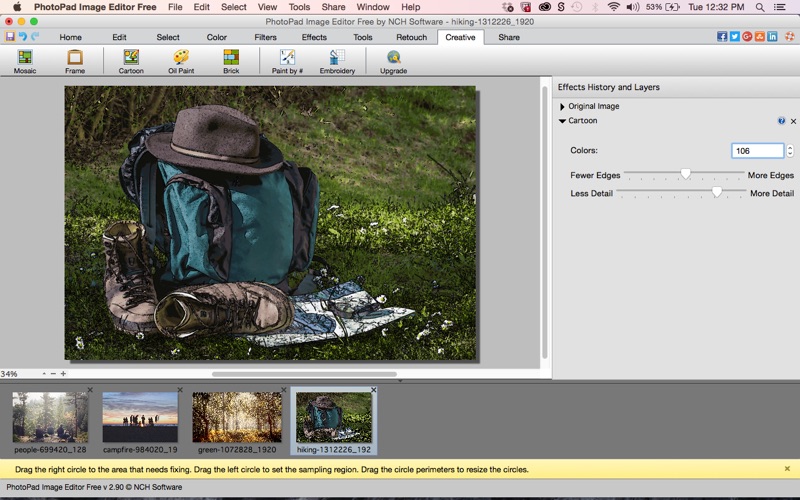Remove the Cartoon effect layer with X

(793, 121)
